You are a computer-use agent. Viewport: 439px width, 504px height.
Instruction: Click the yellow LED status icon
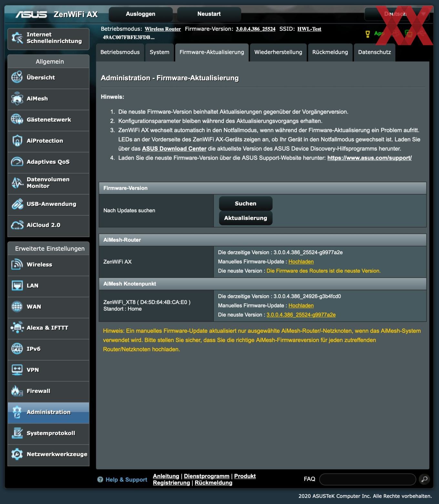coord(367,34)
